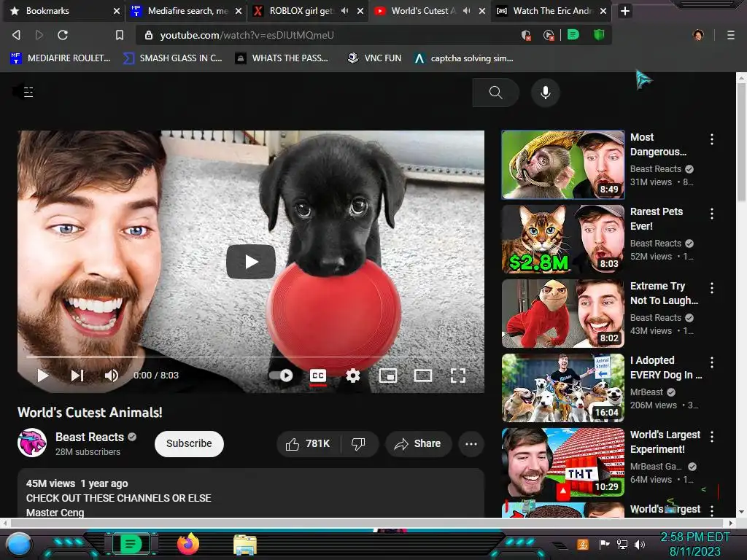Open the more actions ellipsis below the video
This screenshot has width=747, height=560.
point(471,444)
